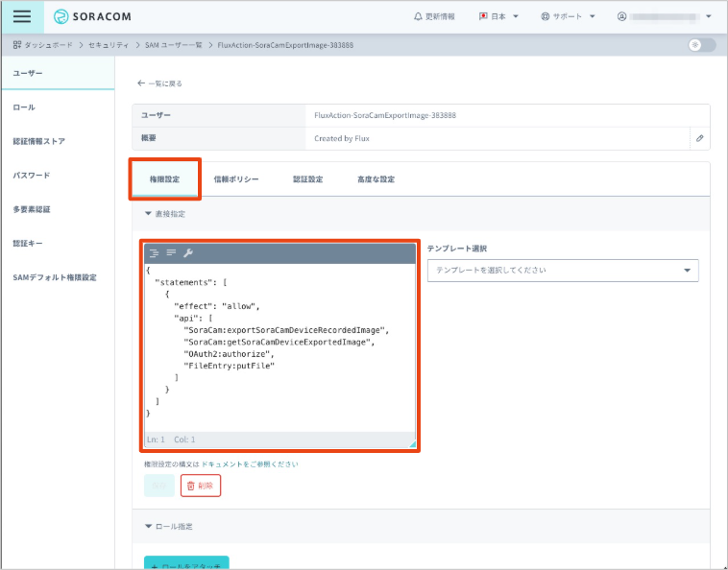The image size is (728, 570).
Task: Open the 日本 region dropdown
Action: (x=497, y=16)
